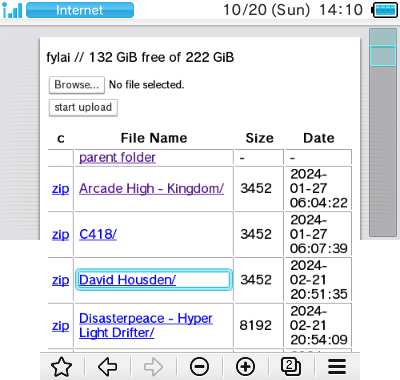Click the '132 GiB free of 222 GiB' heading
Image resolution: width=400 pixels, height=380 pixels.
[161, 57]
